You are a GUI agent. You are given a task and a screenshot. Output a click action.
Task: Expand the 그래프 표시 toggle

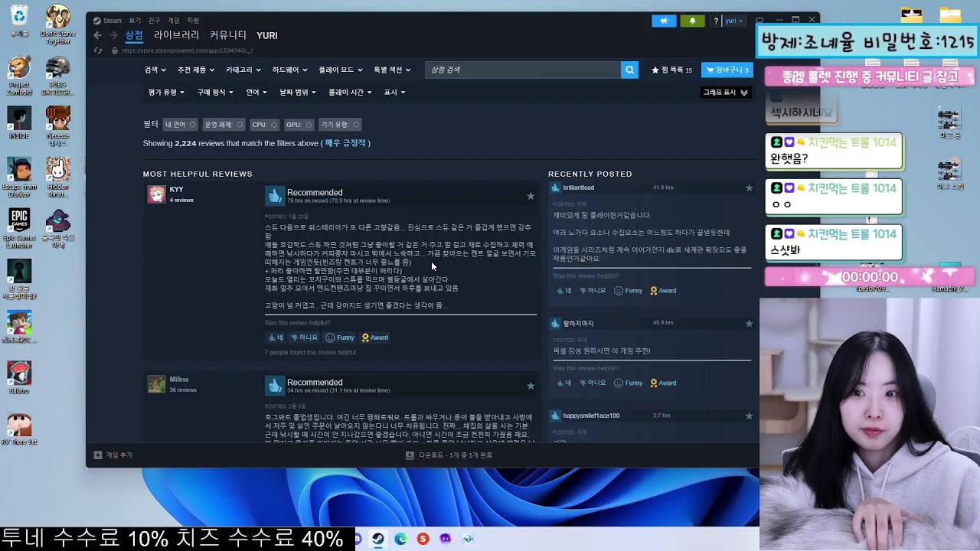tap(726, 93)
